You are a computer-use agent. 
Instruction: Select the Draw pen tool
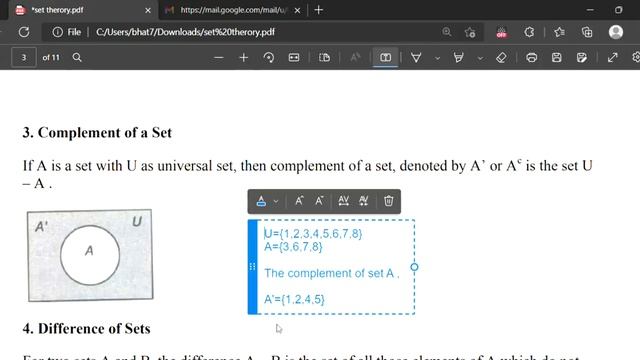click(416, 58)
